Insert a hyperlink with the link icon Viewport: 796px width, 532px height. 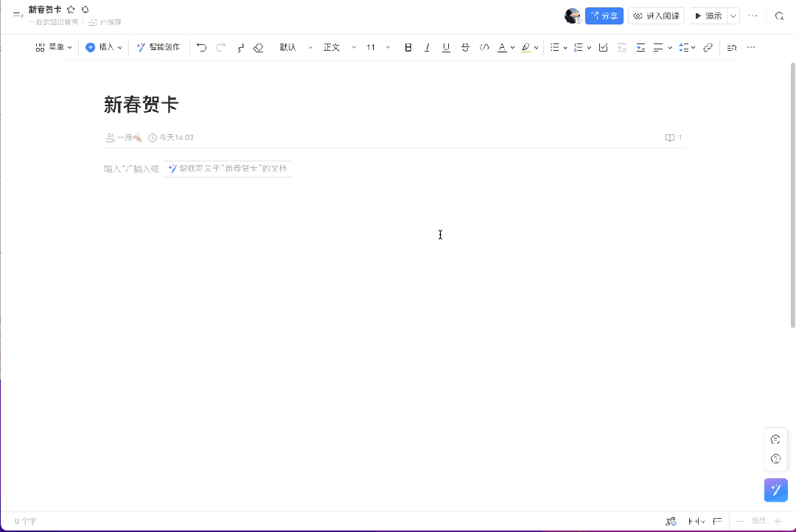tap(708, 47)
